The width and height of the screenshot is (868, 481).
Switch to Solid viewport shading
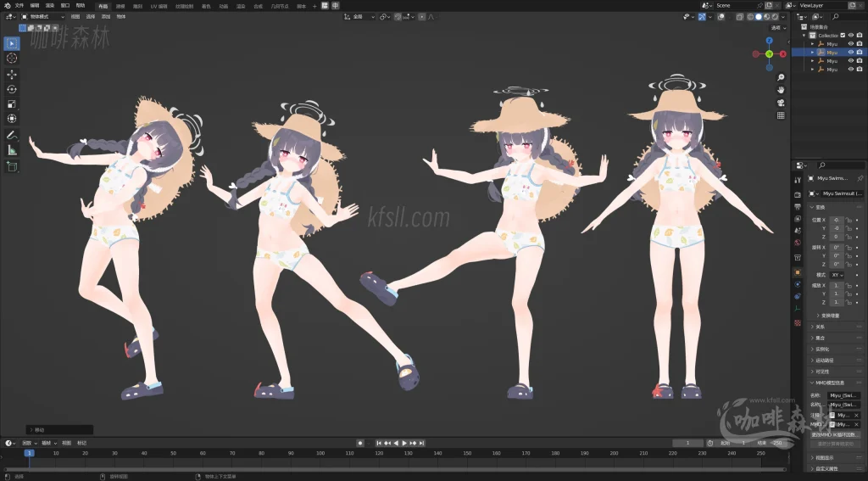coord(759,17)
